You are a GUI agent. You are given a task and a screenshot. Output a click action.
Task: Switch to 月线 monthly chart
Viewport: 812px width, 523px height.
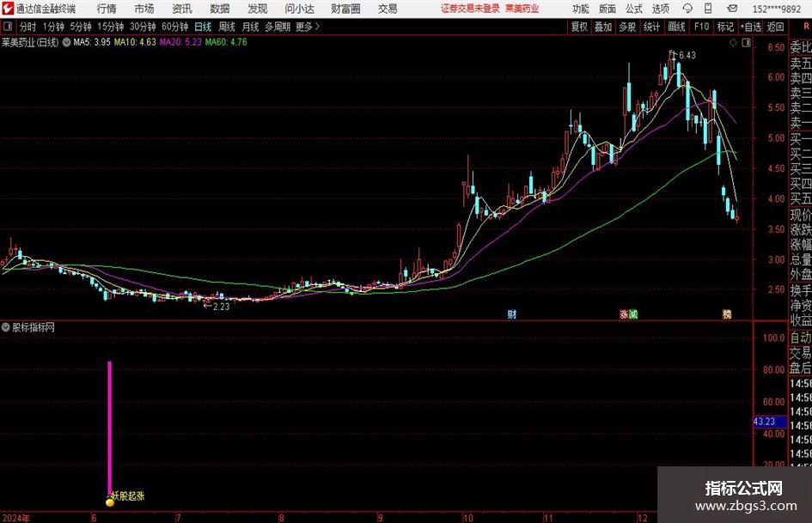(x=251, y=27)
